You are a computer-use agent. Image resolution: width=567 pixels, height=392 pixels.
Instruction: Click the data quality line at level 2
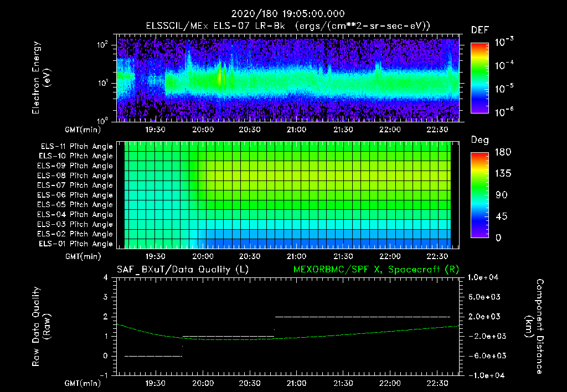363,317
